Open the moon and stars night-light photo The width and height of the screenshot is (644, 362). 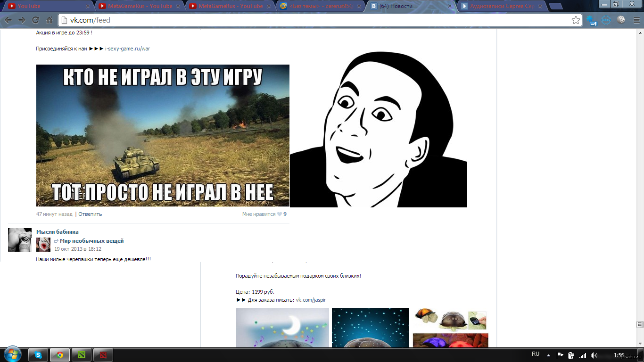click(x=282, y=328)
